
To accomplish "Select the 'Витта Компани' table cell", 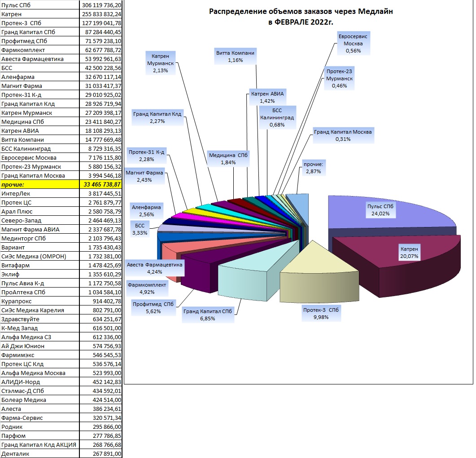I will click(39, 140).
